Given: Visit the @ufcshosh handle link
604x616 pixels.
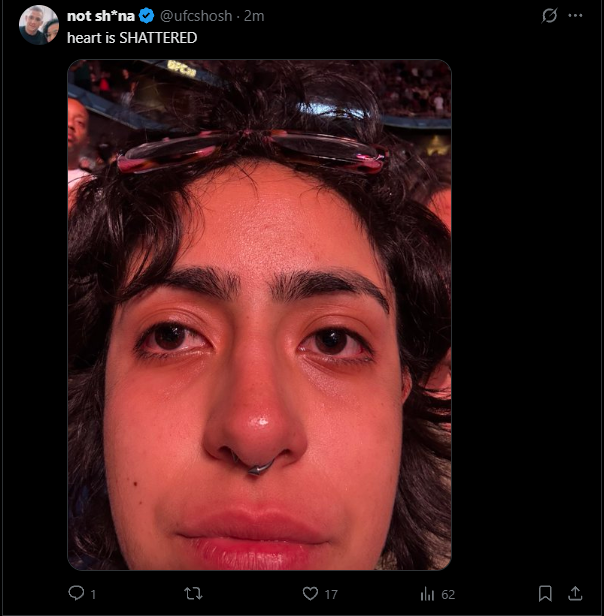Looking at the screenshot, I should click(x=196, y=16).
